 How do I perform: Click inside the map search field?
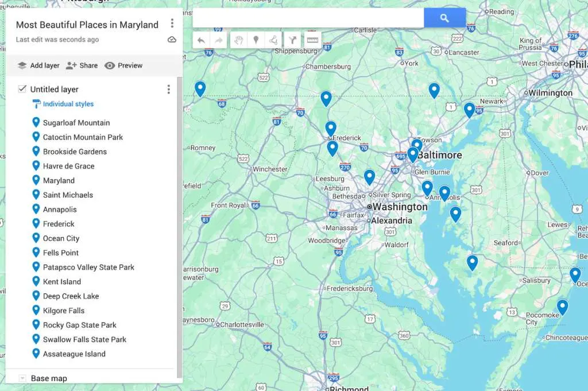click(x=308, y=18)
